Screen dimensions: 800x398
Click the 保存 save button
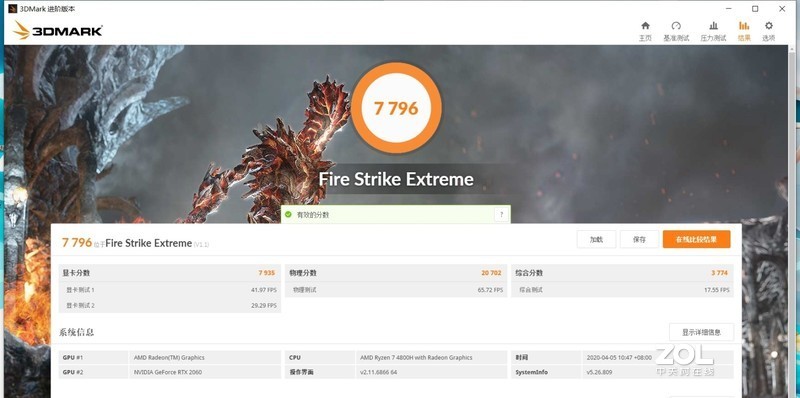point(639,239)
